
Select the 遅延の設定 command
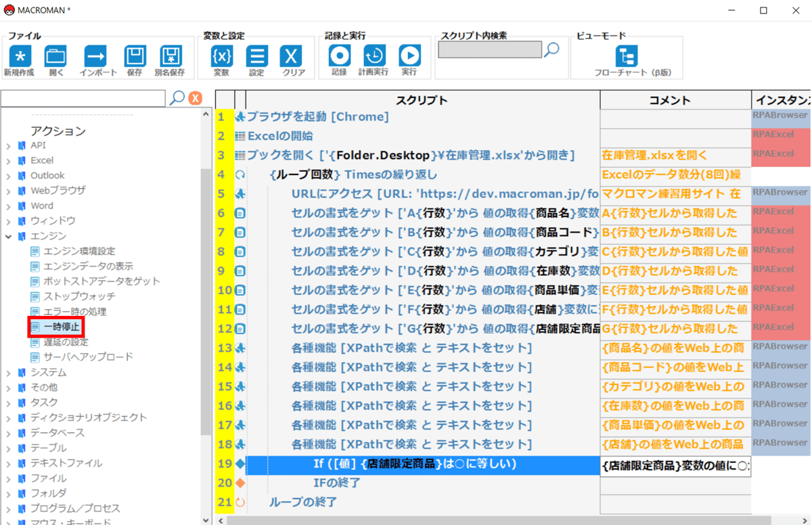[x=66, y=342]
